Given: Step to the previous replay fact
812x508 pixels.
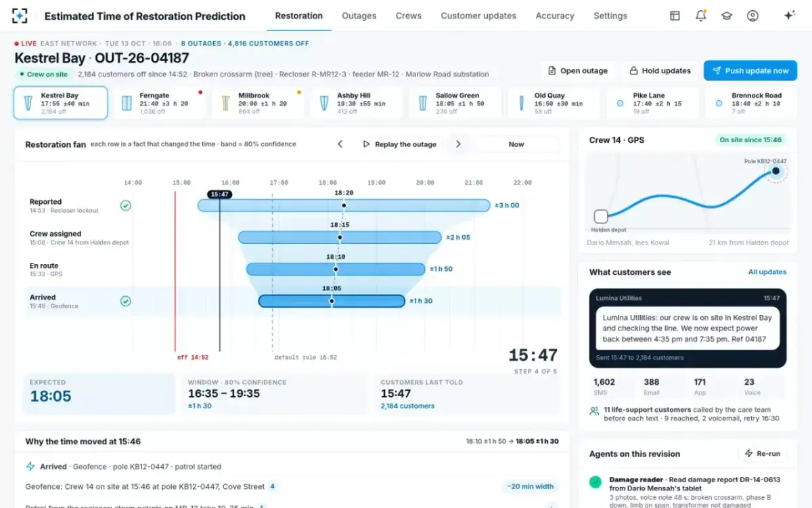Looking at the screenshot, I should pyautogui.click(x=340, y=144).
